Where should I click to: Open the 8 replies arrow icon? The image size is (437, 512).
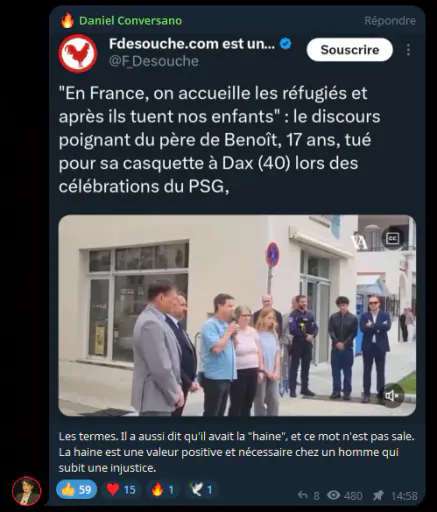(303, 495)
